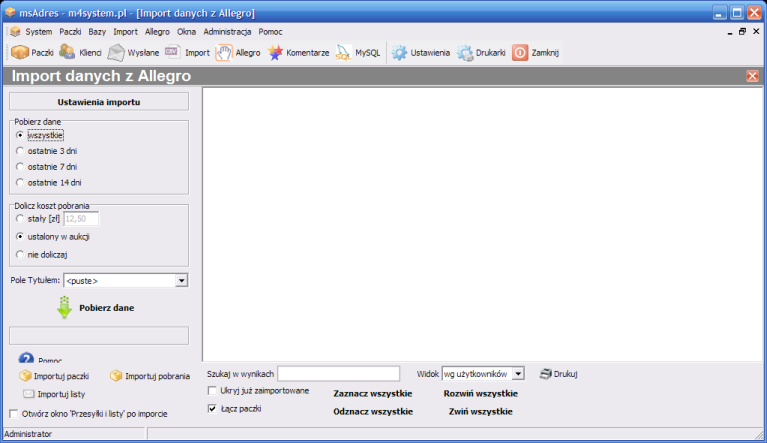Screen dimensions: 767x443
Task: Open the Paczki toolbar icon
Action: coord(20,52)
